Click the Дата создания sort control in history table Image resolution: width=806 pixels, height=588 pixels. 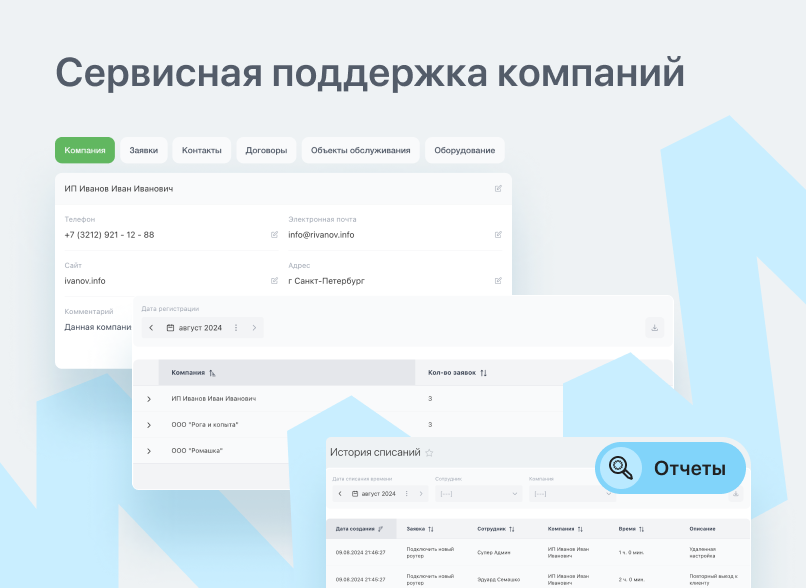(x=378, y=528)
